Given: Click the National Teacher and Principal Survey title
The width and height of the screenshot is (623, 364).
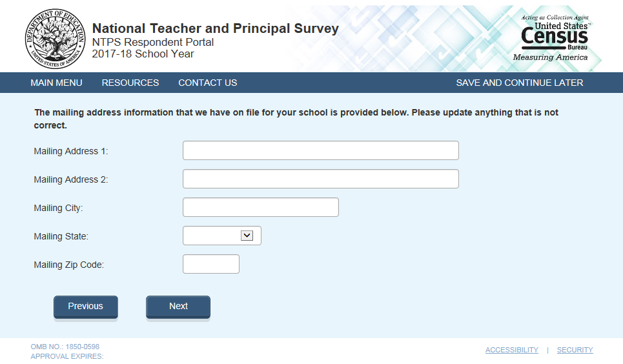Looking at the screenshot, I should 215,29.
